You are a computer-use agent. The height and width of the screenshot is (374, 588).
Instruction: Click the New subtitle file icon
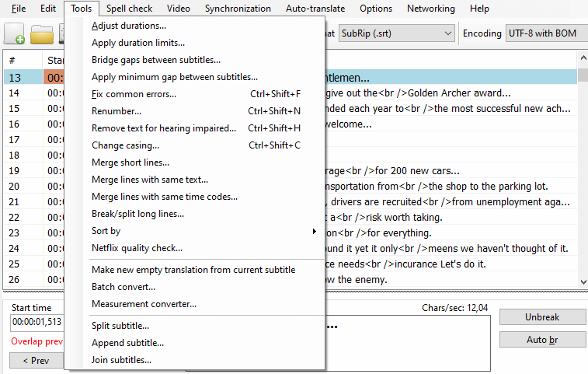click(x=14, y=33)
